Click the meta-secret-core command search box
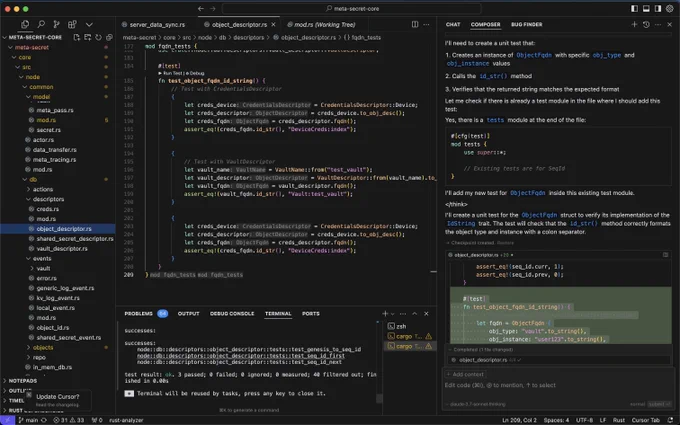Viewport: 680px width, 425px height. [352, 9]
